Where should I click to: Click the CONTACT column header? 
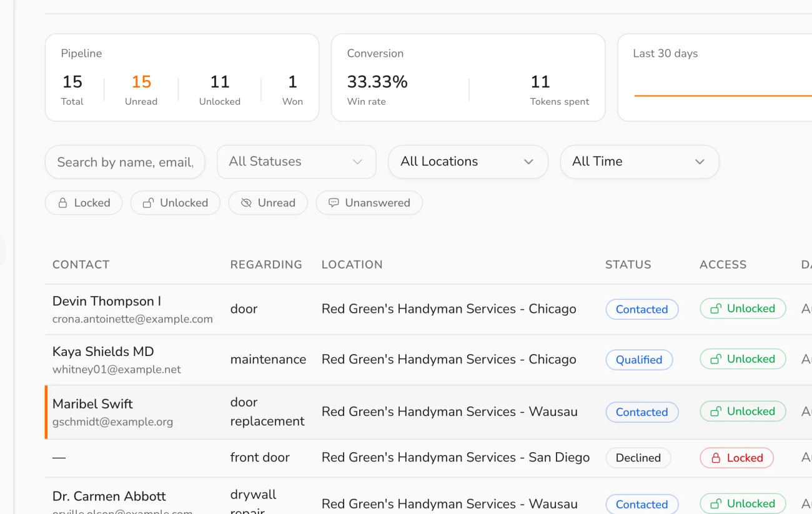tap(81, 265)
